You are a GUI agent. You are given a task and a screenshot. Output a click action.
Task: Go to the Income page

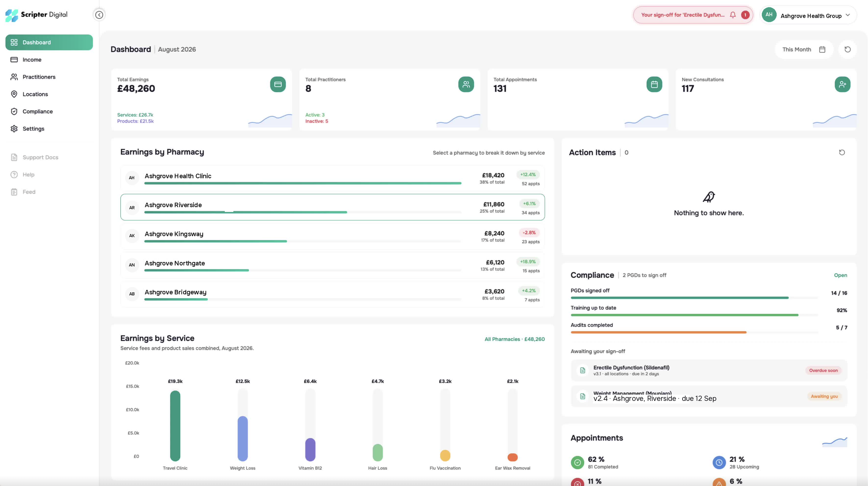point(49,60)
